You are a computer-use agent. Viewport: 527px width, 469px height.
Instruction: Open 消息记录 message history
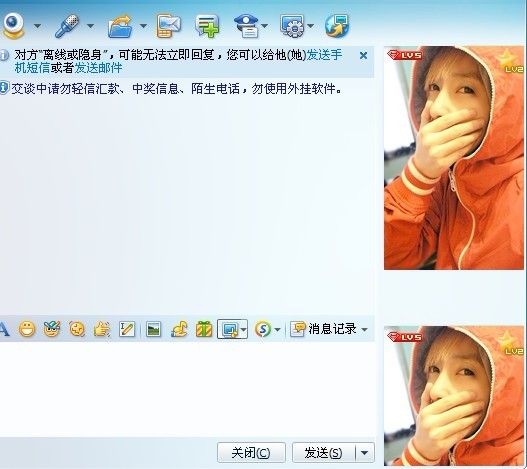(323, 329)
